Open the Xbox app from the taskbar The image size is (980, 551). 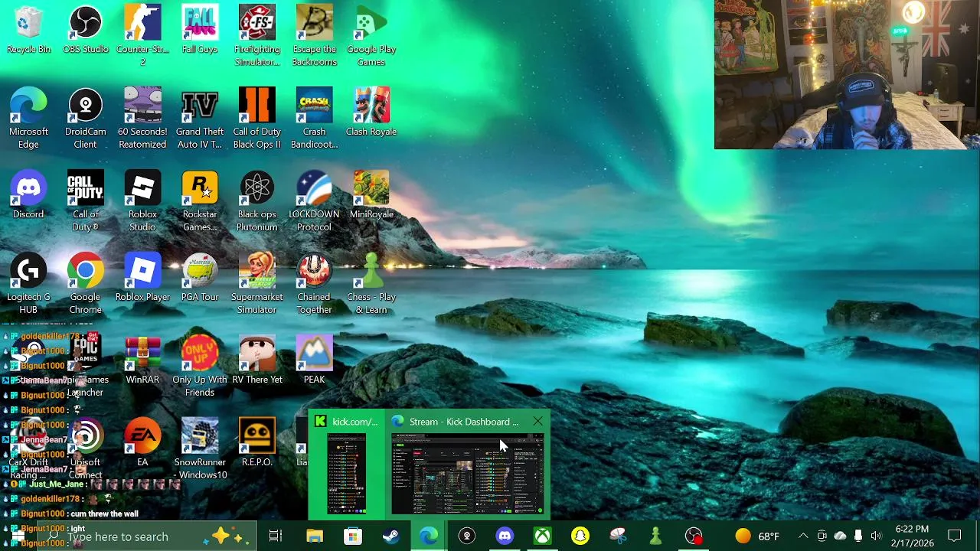click(543, 536)
